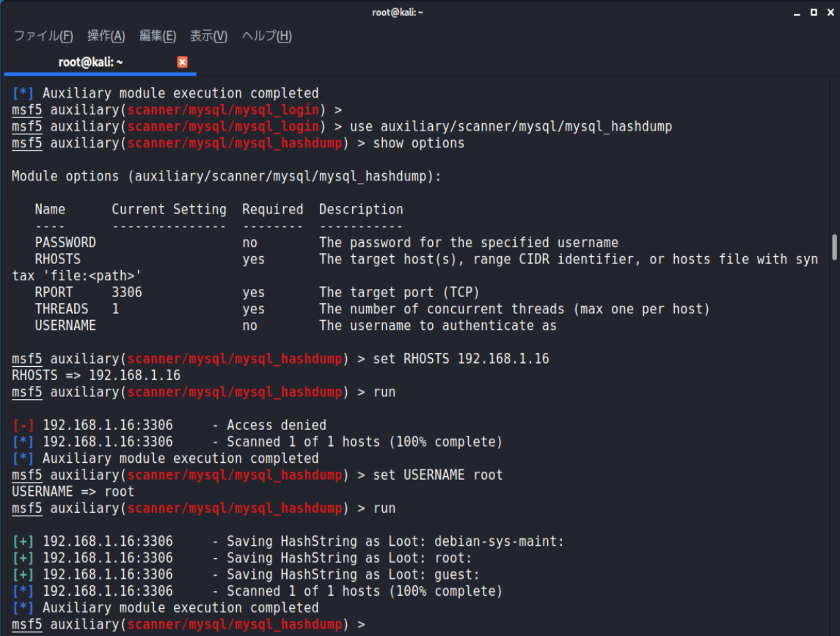Minimize the terminal window
840x636 pixels.
[x=797, y=12]
